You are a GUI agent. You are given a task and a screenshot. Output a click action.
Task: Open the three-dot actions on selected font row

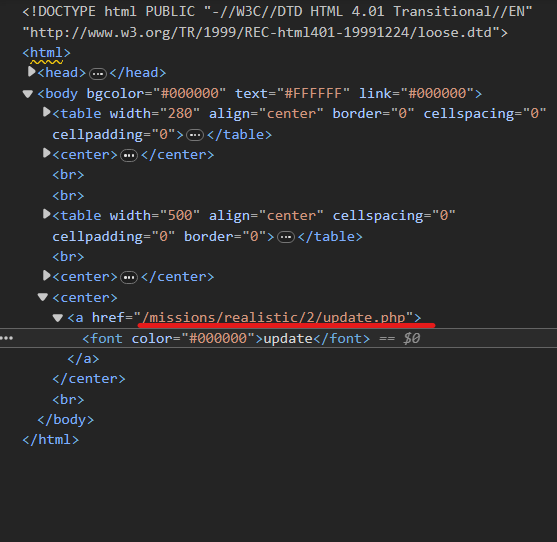click(x=7, y=338)
